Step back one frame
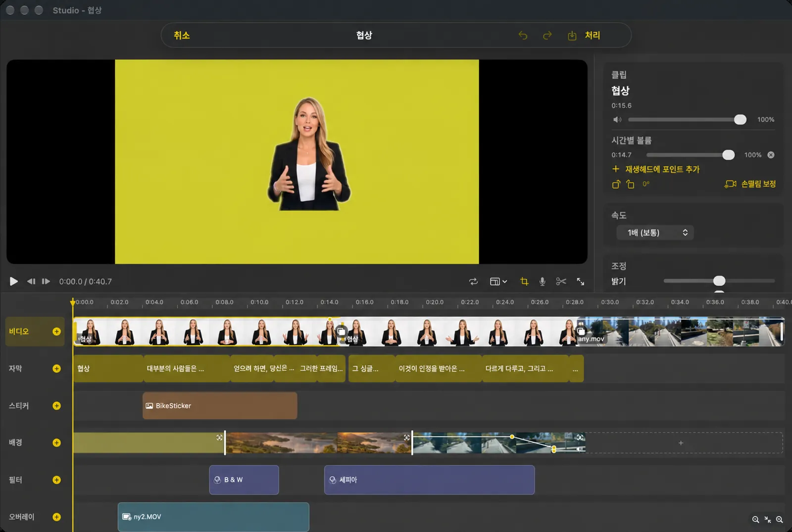Screen dimensions: 792x532 coord(31,281)
